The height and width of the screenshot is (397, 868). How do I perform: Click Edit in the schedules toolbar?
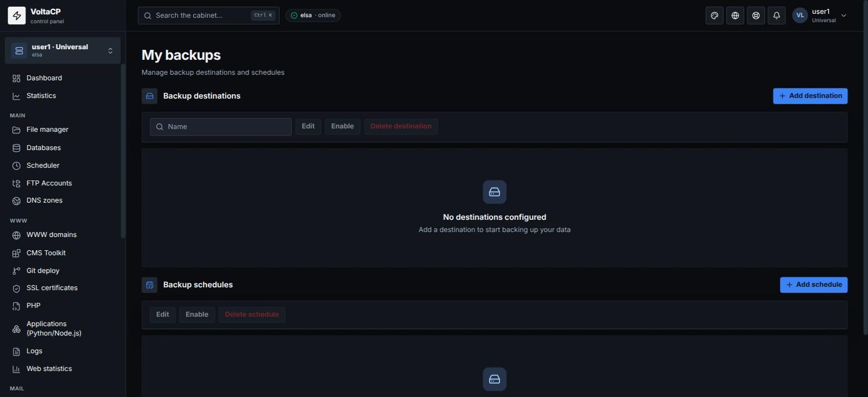click(163, 314)
